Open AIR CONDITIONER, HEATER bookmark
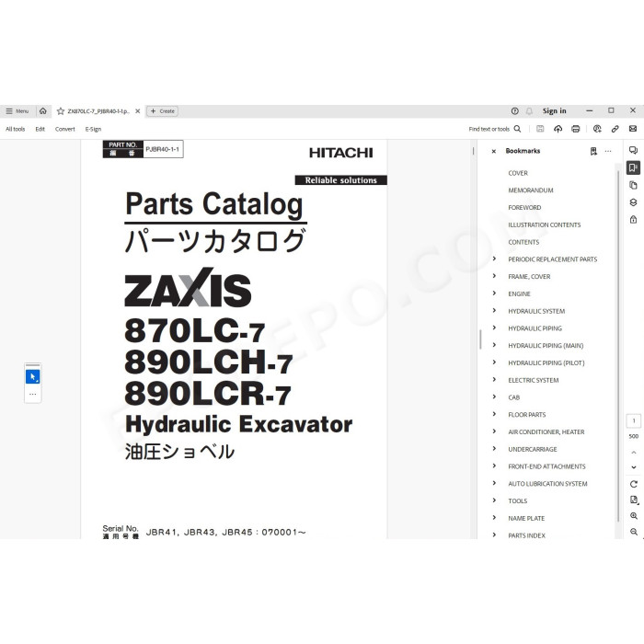Image resolution: width=644 pixels, height=644 pixels. click(x=546, y=432)
